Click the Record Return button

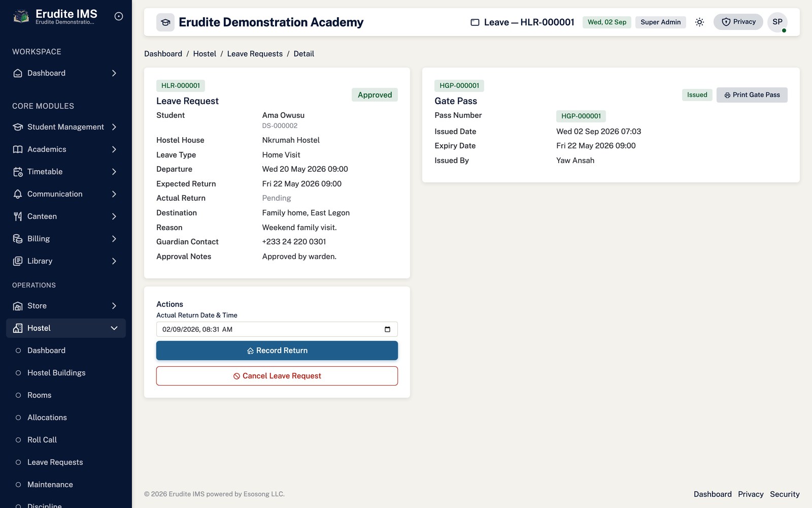coord(277,351)
